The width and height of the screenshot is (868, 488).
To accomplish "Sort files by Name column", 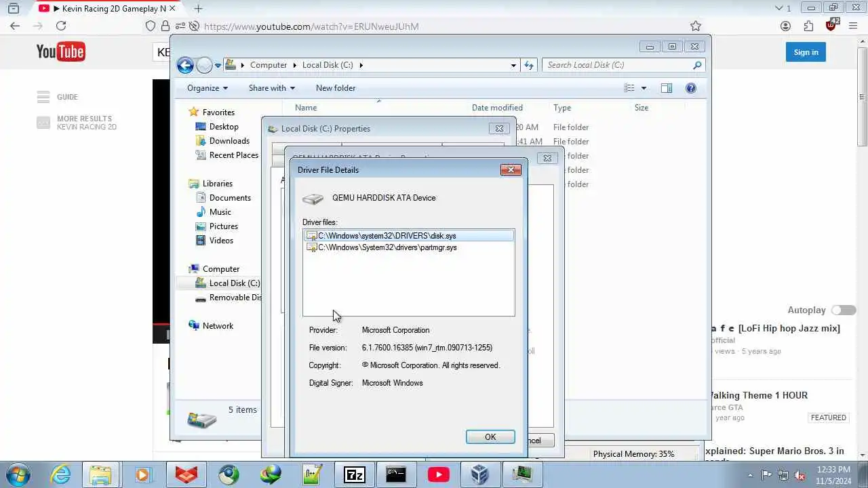I will (x=306, y=108).
